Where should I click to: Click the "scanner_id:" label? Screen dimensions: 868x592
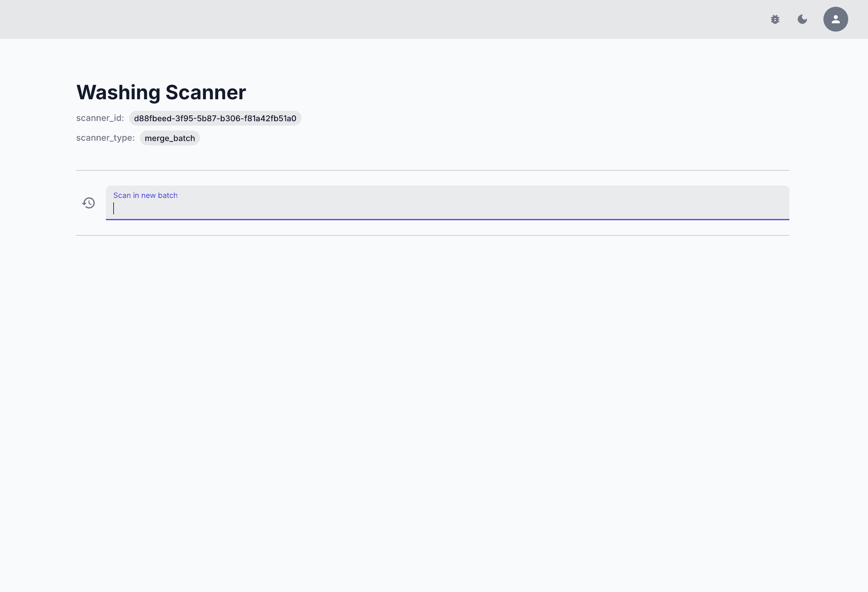point(100,118)
